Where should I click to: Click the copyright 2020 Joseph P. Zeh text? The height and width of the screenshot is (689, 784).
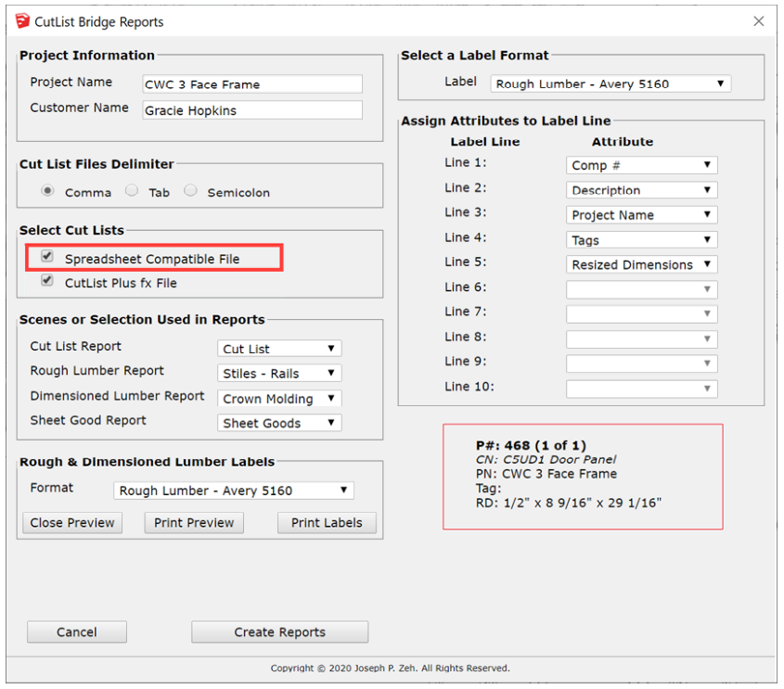391,668
